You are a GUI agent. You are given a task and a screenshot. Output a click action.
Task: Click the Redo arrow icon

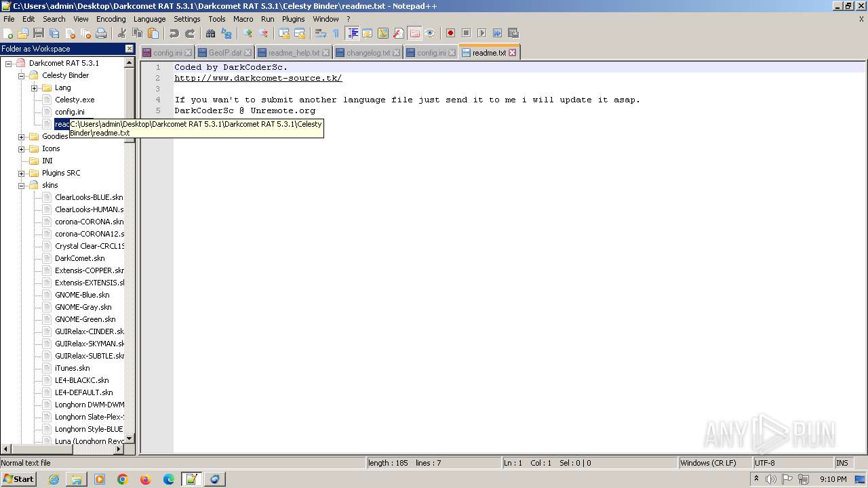(190, 33)
